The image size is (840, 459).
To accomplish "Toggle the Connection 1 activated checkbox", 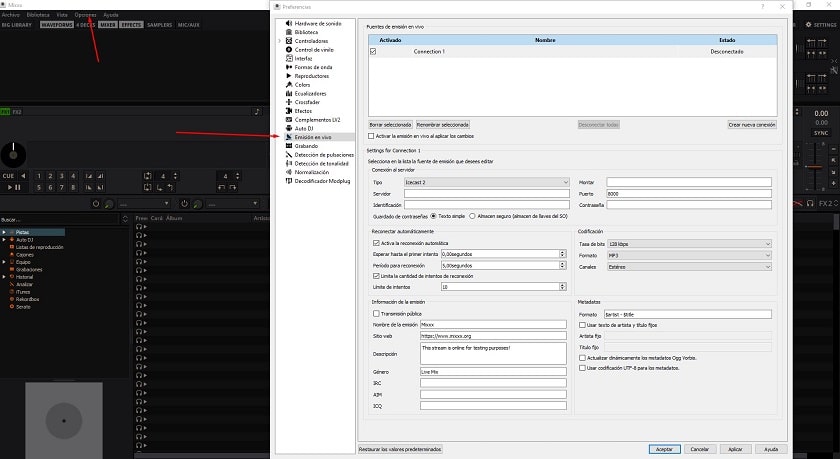I will (x=373, y=51).
